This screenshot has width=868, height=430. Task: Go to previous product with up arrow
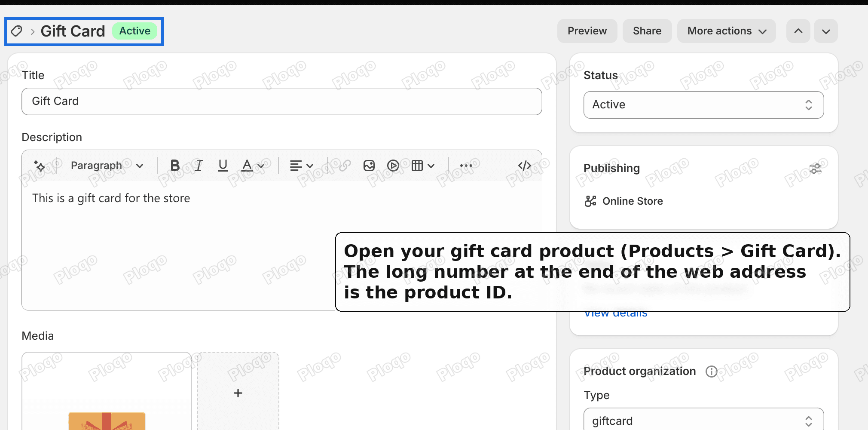[798, 31]
